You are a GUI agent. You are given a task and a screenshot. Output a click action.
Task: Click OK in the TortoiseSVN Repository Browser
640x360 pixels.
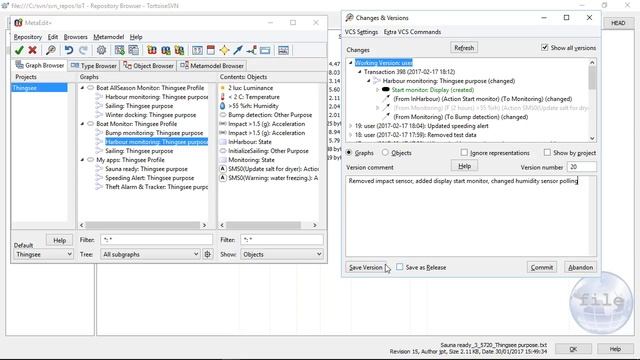point(573,349)
